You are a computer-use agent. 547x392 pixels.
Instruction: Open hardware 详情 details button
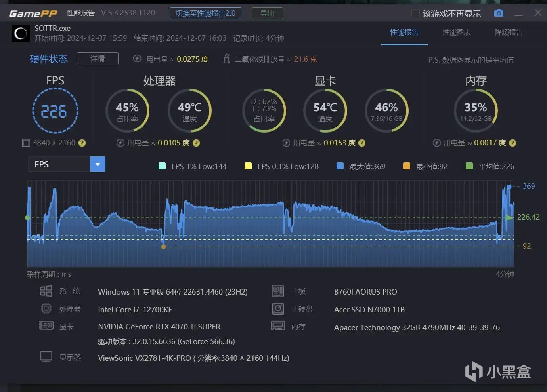click(98, 58)
